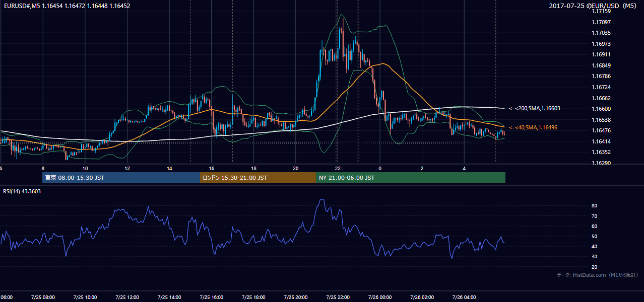Click RSI scale value 40
This screenshot has height=302, width=644.
(595, 246)
